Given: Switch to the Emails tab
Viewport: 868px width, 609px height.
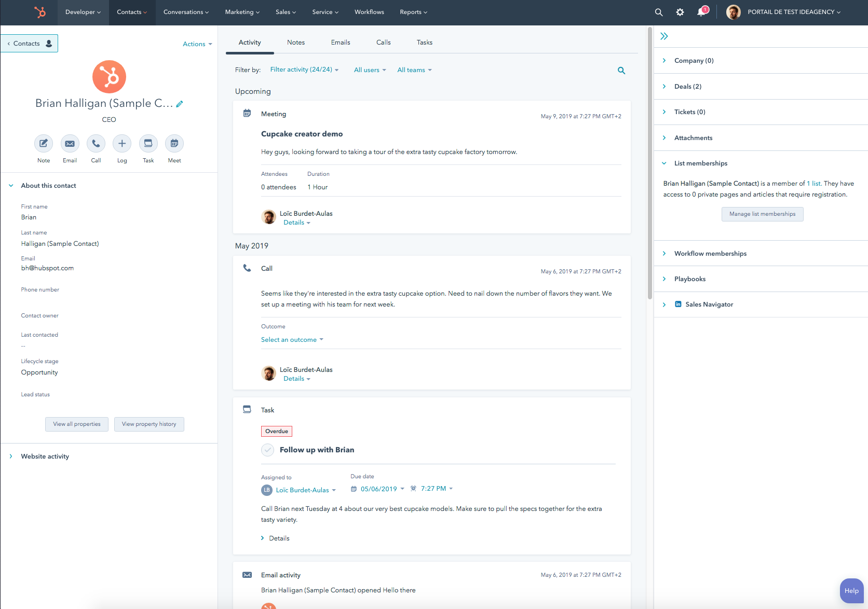Looking at the screenshot, I should (341, 43).
